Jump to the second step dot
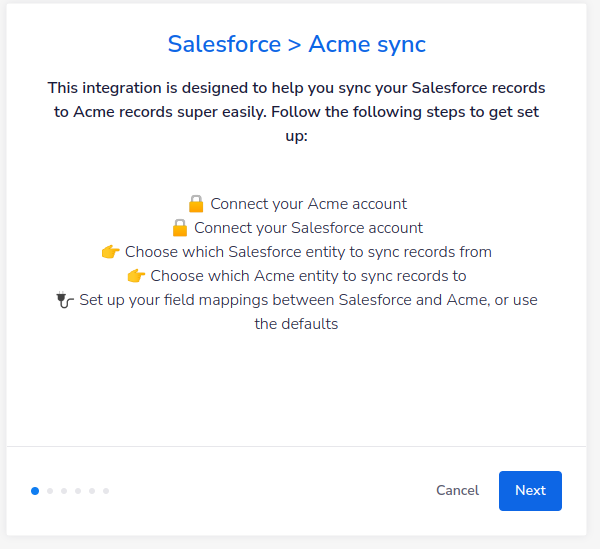The height and width of the screenshot is (549, 600). [50, 491]
